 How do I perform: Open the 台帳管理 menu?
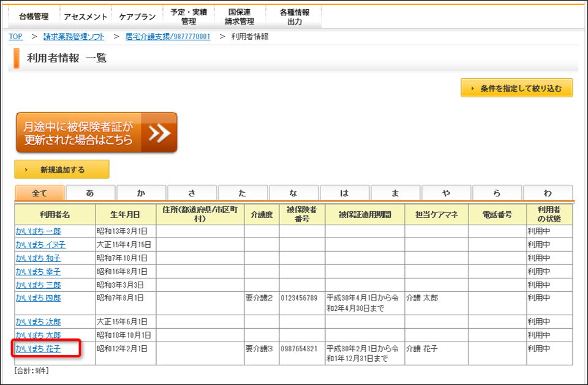point(34,17)
